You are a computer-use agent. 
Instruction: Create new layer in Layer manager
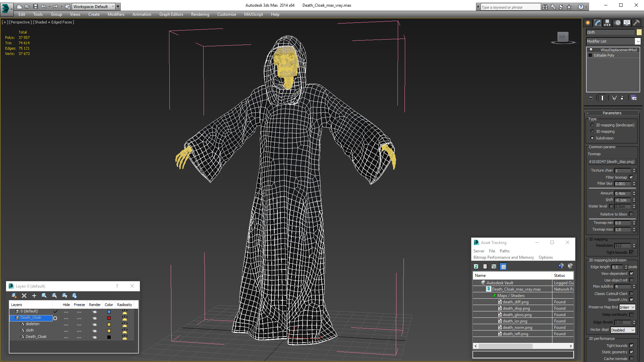(x=14, y=296)
